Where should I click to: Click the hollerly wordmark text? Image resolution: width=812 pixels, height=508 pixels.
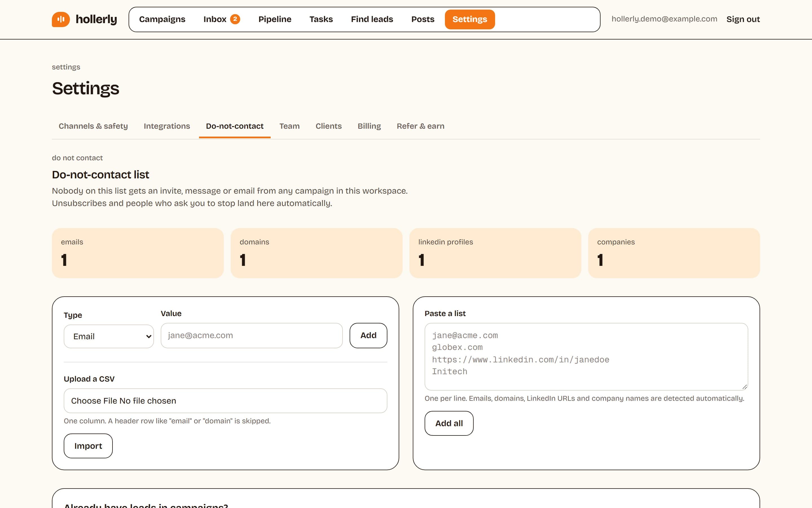coord(96,19)
